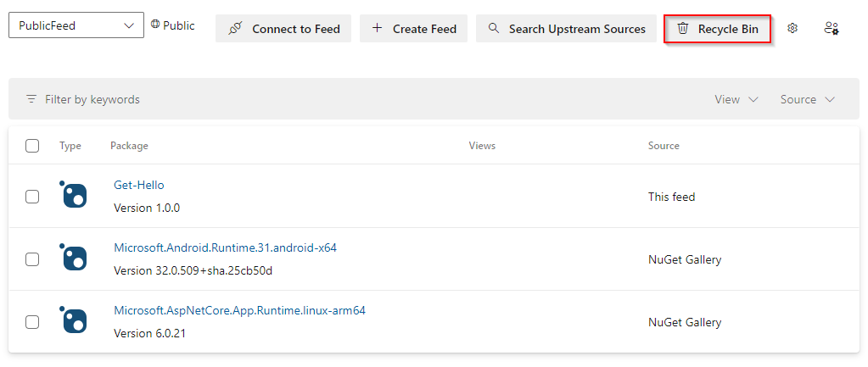Expand the PublicFeed feed selector dropdown

(76, 25)
